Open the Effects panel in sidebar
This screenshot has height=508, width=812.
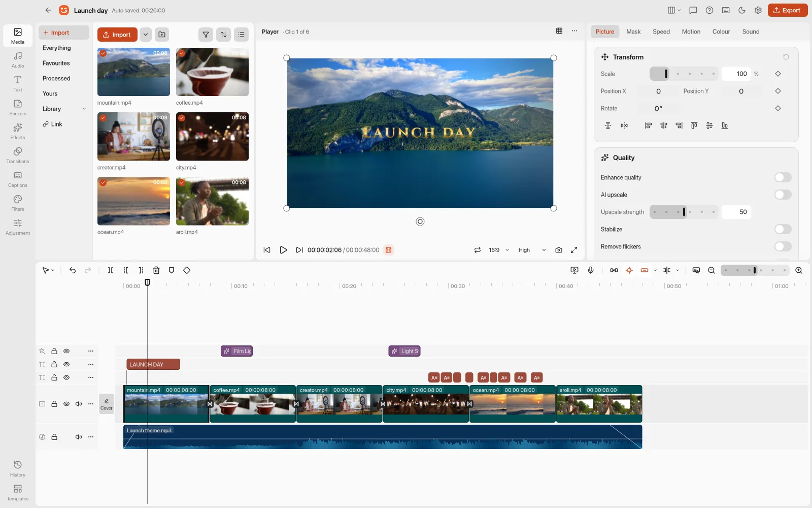click(18, 131)
